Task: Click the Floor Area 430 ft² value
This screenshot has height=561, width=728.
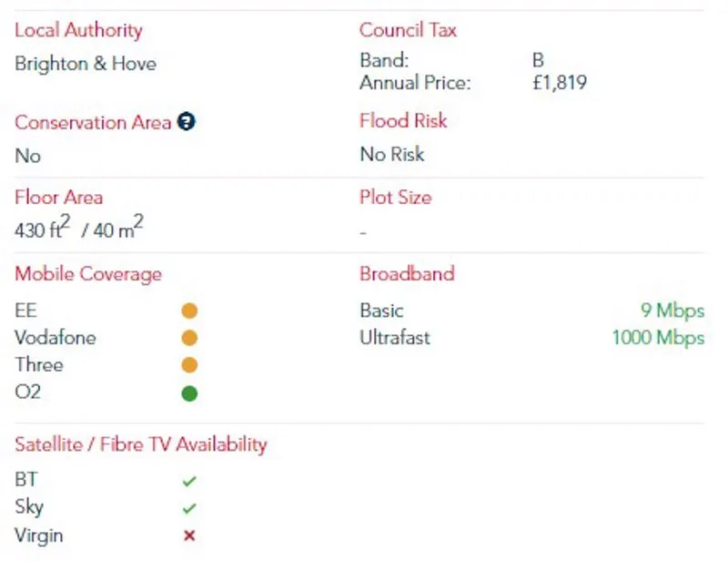Action: click(42, 227)
